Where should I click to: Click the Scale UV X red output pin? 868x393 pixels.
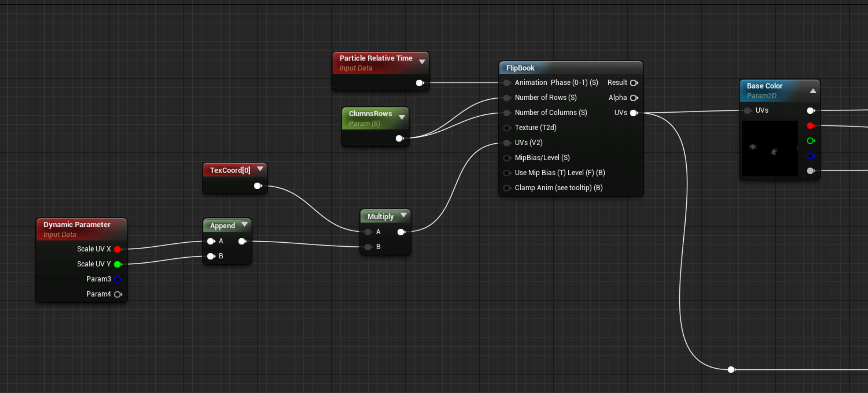coord(118,249)
